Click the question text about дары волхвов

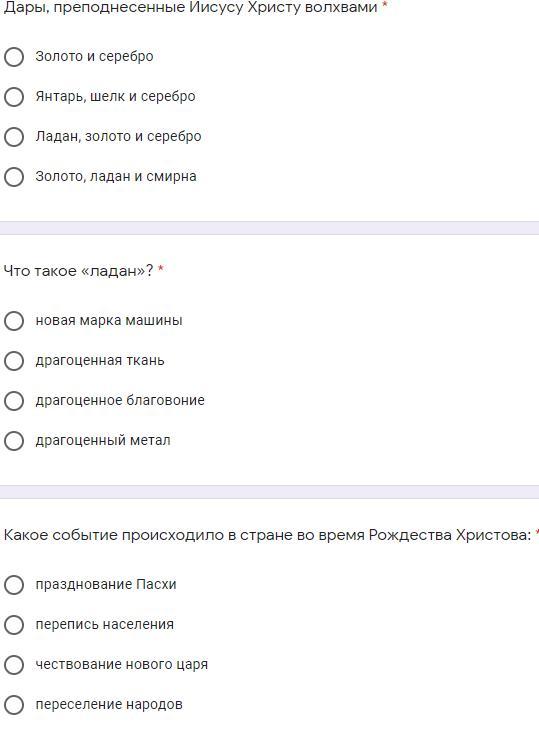click(190, 7)
